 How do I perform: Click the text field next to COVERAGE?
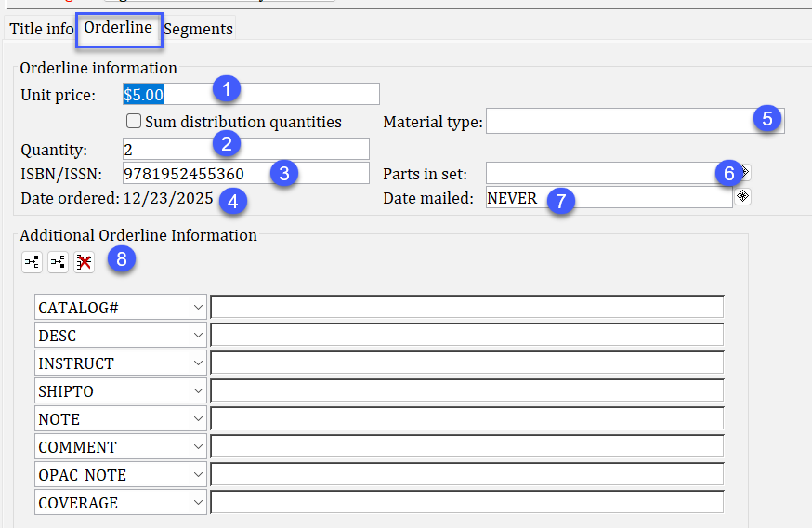[466, 503]
